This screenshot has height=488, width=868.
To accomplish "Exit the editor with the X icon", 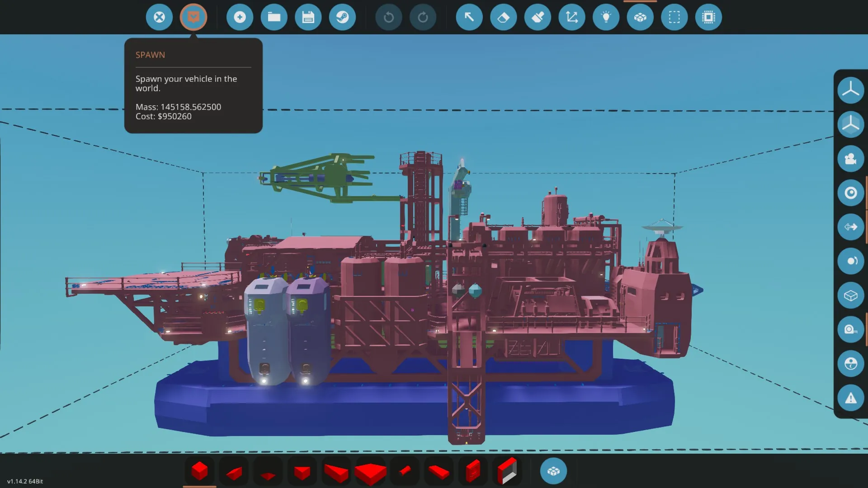I will coord(159,17).
